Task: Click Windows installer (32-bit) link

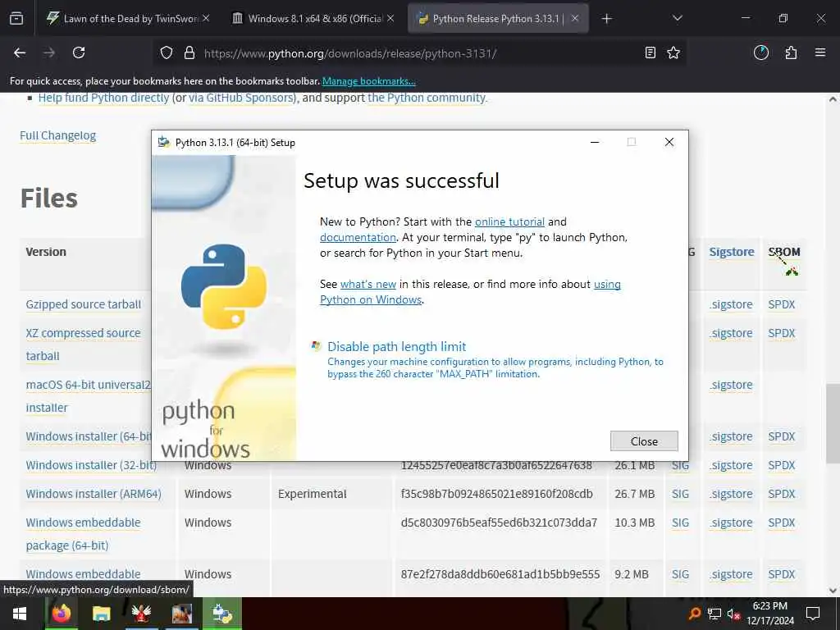Action: pos(91,466)
